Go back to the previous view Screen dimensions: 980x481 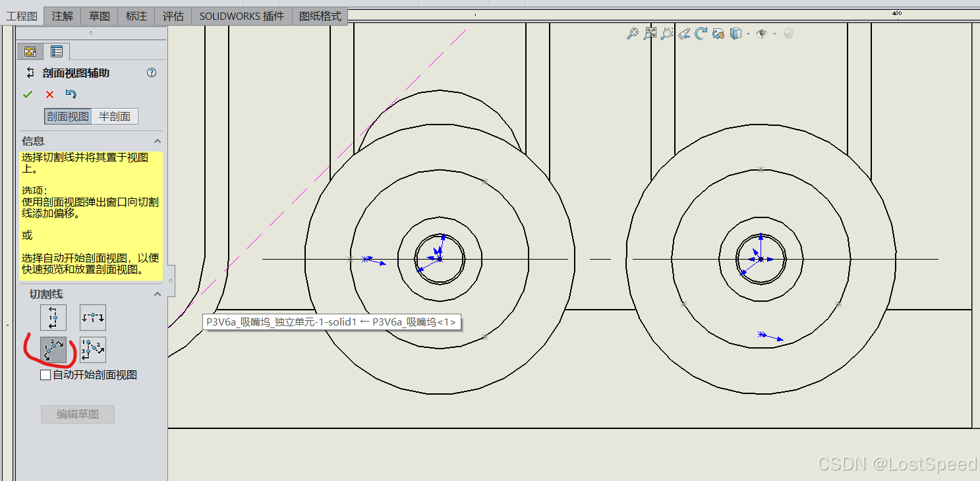(x=684, y=34)
